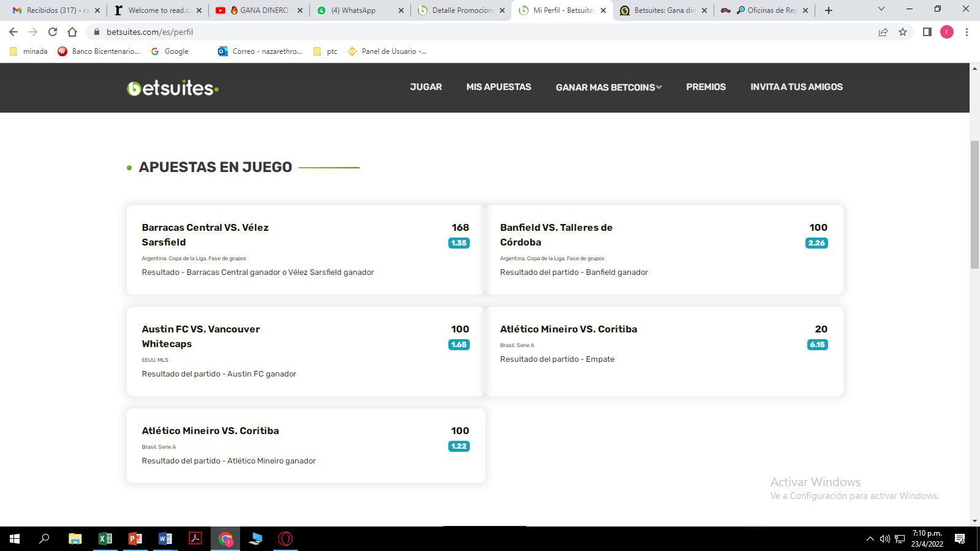
Task: Click the 1.22 odds badge
Action: tap(459, 446)
